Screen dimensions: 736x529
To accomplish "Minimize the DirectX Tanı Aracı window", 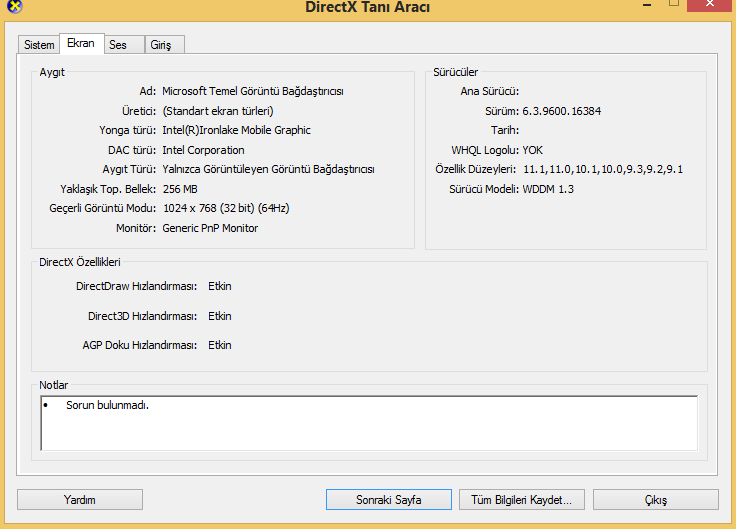I will pyautogui.click(x=647, y=5).
